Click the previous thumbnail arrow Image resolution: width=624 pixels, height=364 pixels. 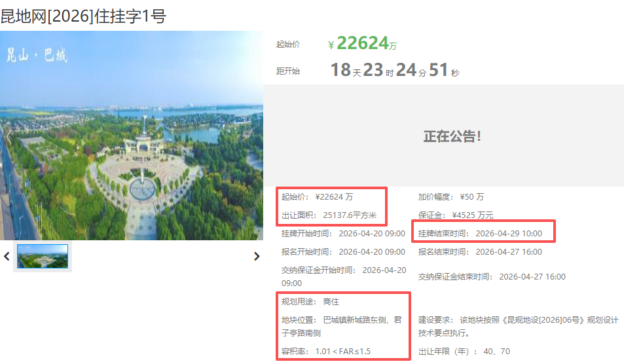pyautogui.click(x=7, y=257)
